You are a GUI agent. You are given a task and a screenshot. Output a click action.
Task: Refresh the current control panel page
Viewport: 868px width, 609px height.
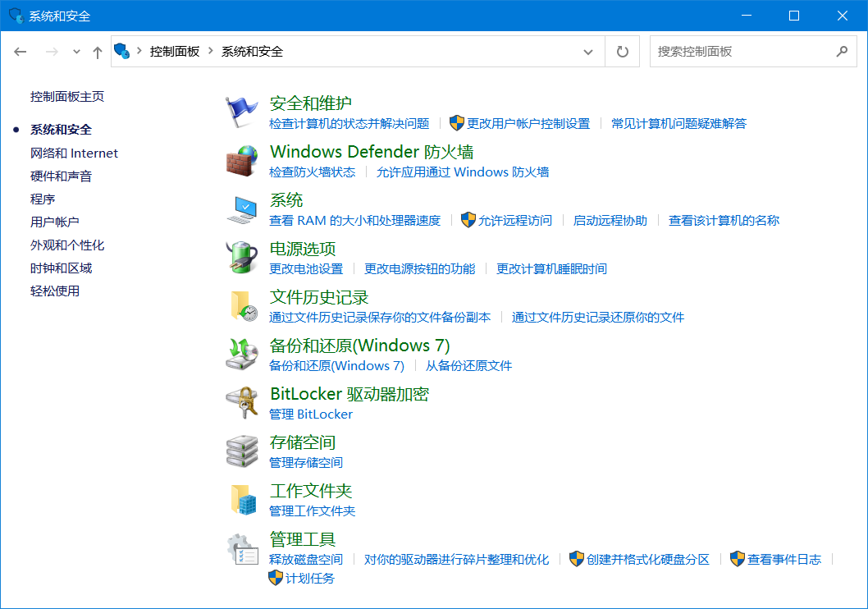[x=623, y=52]
